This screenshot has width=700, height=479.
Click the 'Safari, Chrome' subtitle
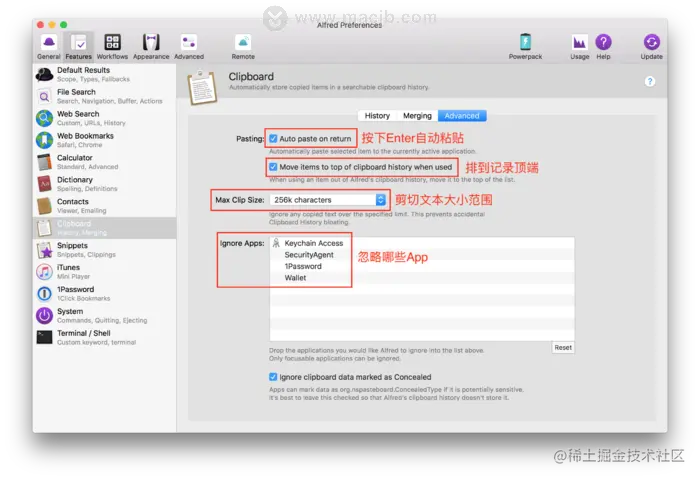(79, 145)
